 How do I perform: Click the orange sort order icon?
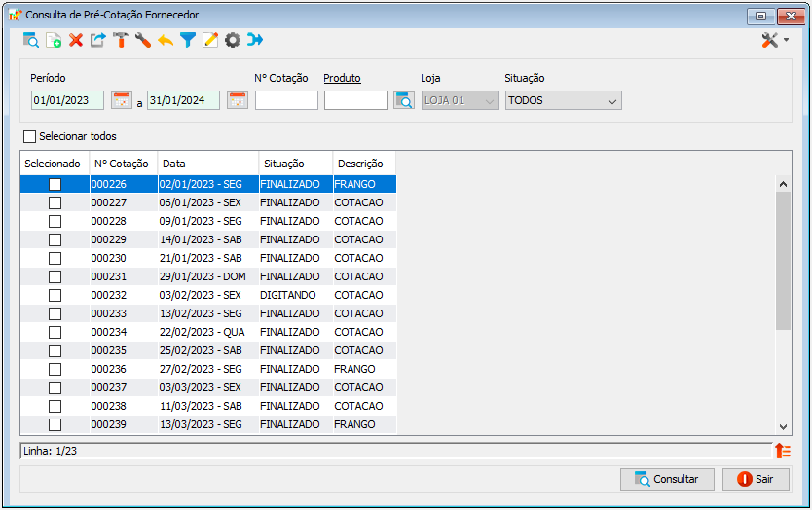[x=783, y=451]
